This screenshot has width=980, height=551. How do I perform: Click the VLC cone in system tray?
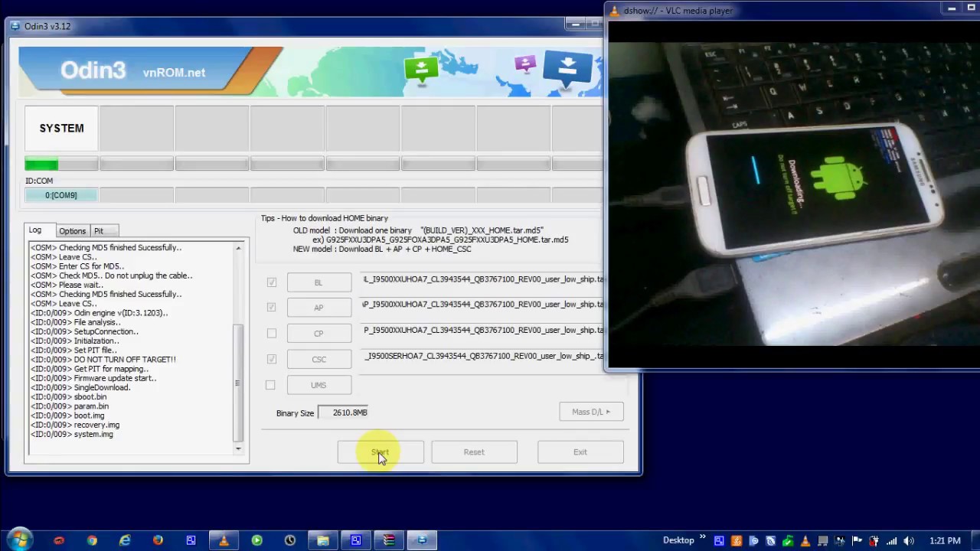pos(805,540)
